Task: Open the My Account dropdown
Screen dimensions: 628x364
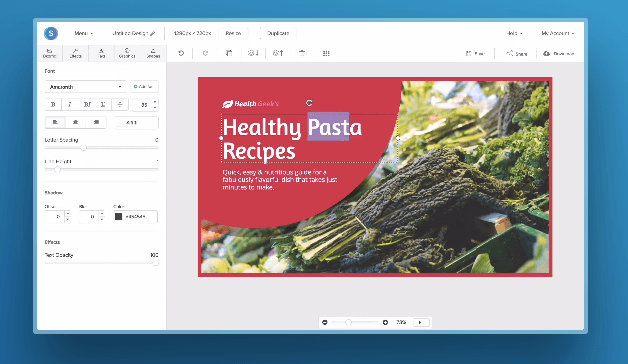Action: click(558, 33)
